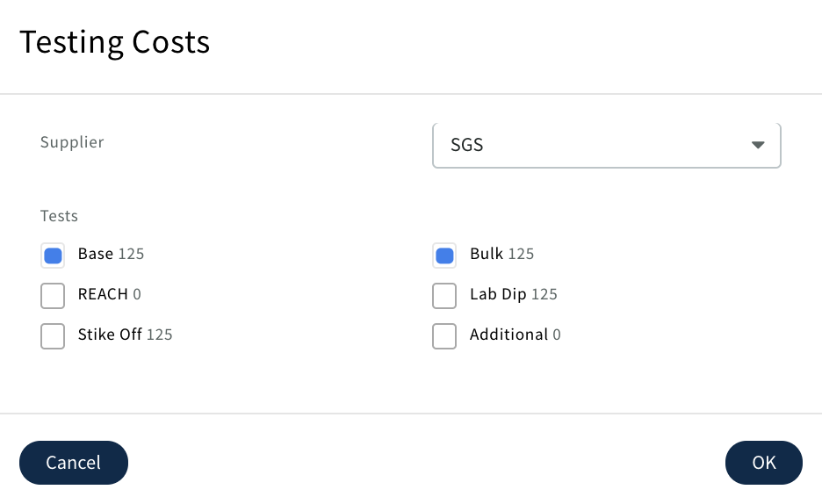Click the Lab Dip label text
The image size is (822, 504).
coord(498,294)
